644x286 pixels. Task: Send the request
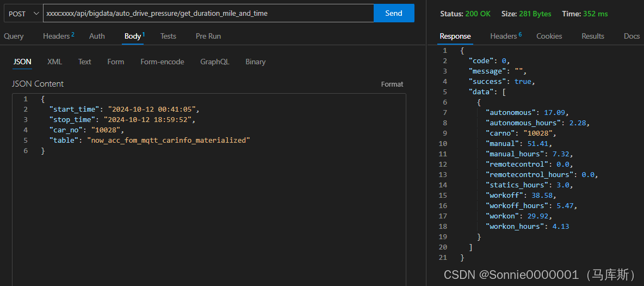point(393,14)
